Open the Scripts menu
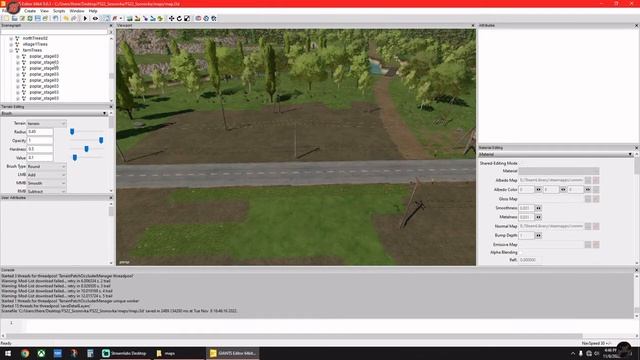Viewport: 640px width, 360px height. [x=59, y=11]
